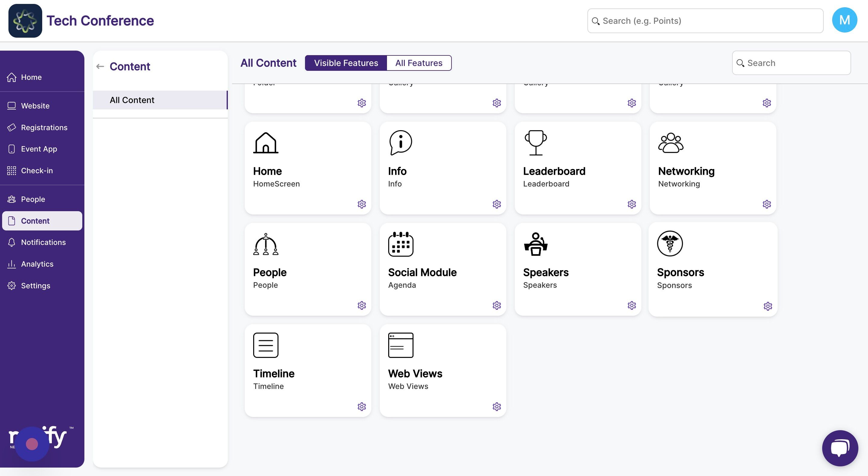Select the Networking people icon
Image resolution: width=868 pixels, height=476 pixels.
coord(671,143)
